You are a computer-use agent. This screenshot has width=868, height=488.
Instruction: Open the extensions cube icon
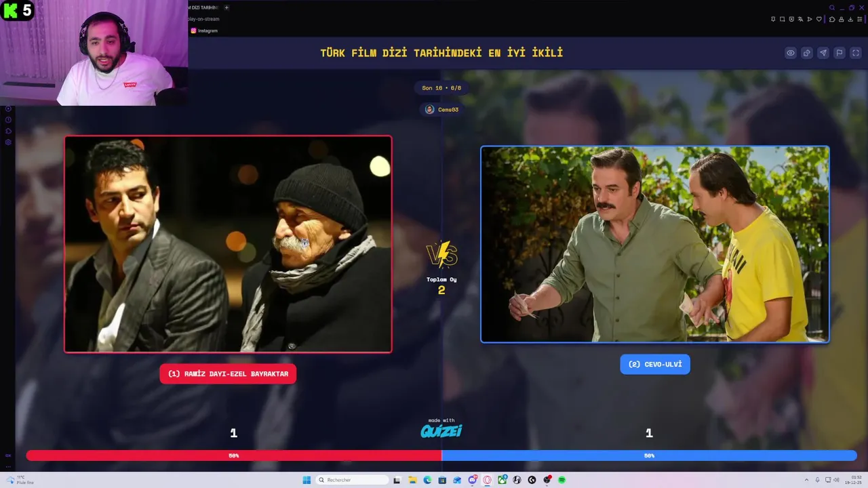pos(832,19)
